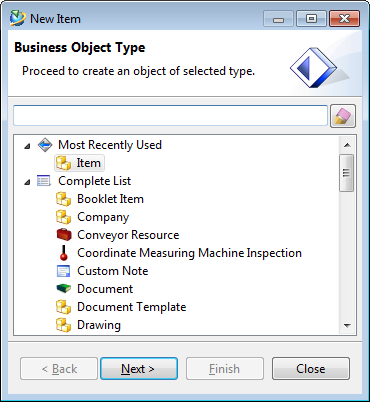
Task: Click the Complete List icon
Action: (44, 181)
